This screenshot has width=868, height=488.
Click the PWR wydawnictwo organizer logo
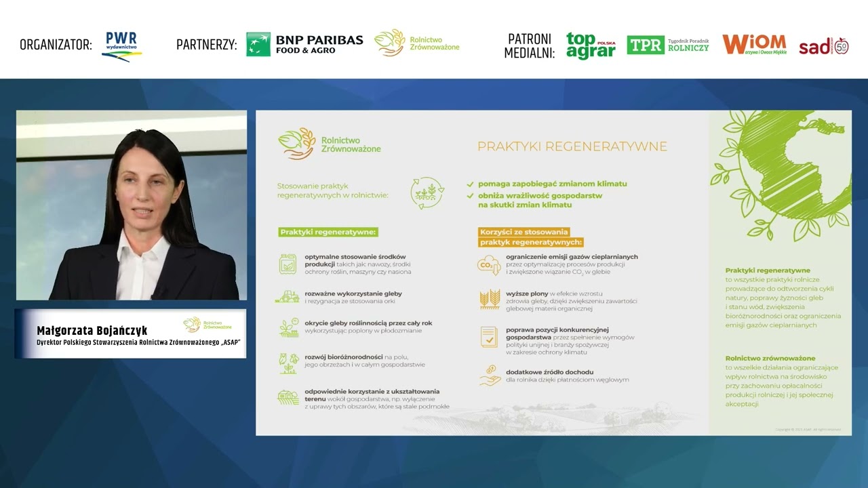click(122, 46)
